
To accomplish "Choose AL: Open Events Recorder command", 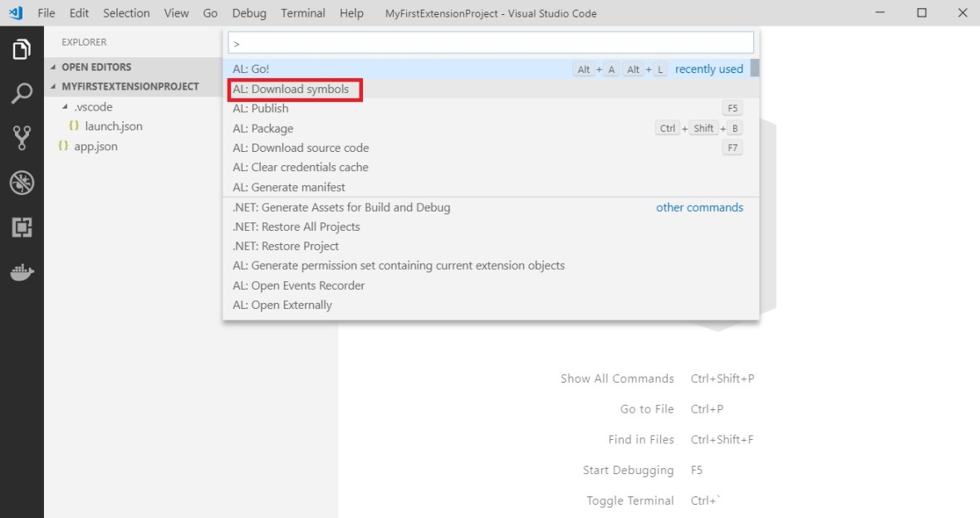I will click(x=299, y=286).
